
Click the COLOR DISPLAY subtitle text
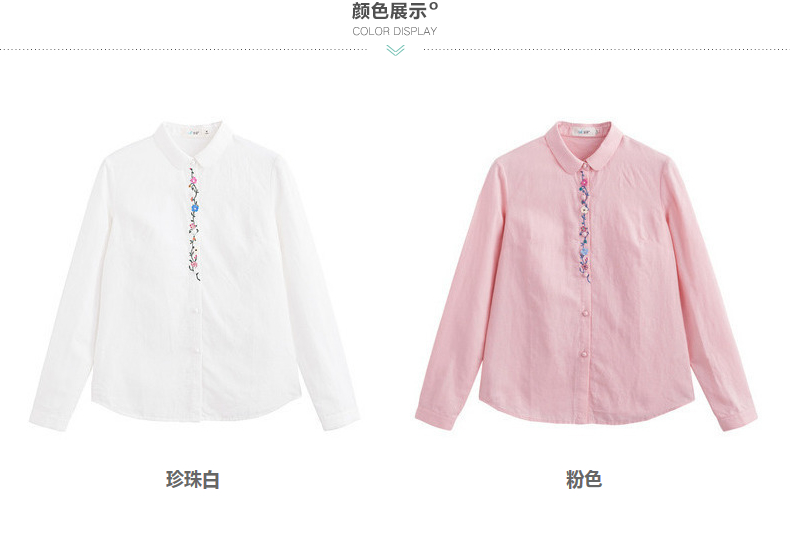(394, 31)
